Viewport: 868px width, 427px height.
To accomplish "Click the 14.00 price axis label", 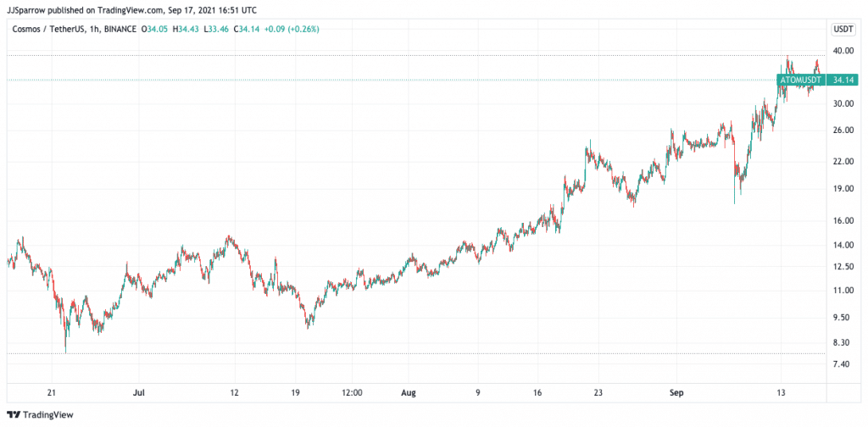I will (x=843, y=246).
